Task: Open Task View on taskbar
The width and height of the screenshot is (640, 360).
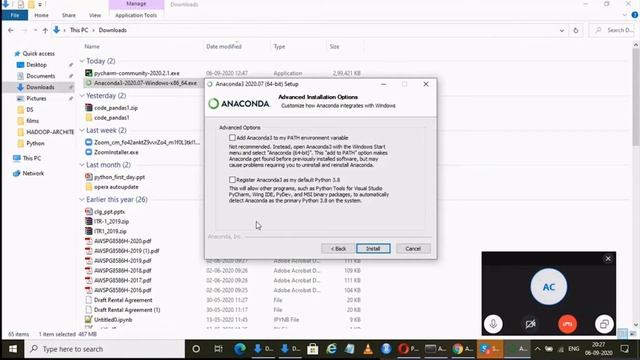Action: coord(218,349)
